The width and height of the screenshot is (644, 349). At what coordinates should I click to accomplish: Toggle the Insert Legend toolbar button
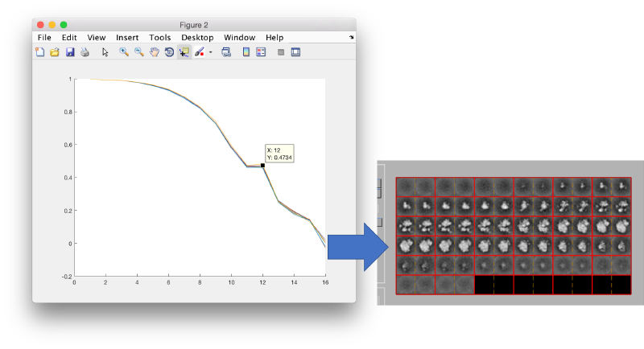261,52
